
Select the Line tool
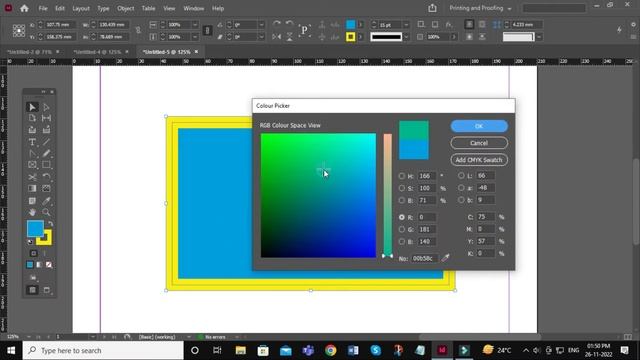coord(46,142)
